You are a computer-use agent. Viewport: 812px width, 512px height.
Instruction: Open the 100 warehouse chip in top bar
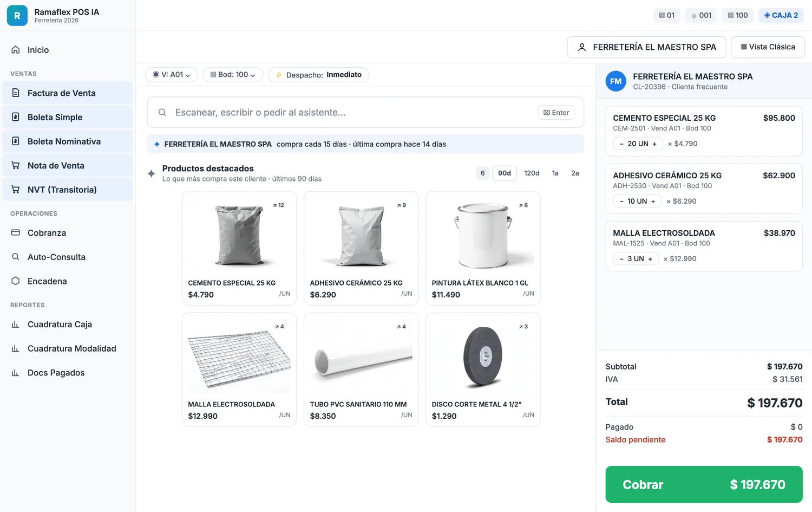(x=737, y=15)
